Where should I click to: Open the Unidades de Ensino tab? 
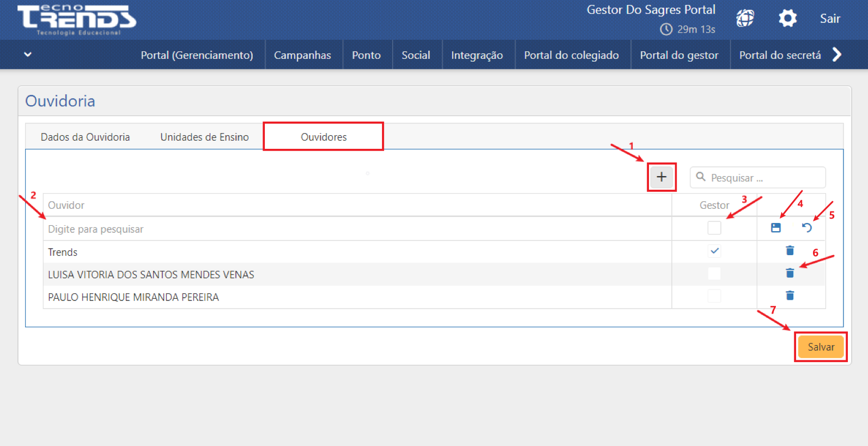[x=204, y=137]
